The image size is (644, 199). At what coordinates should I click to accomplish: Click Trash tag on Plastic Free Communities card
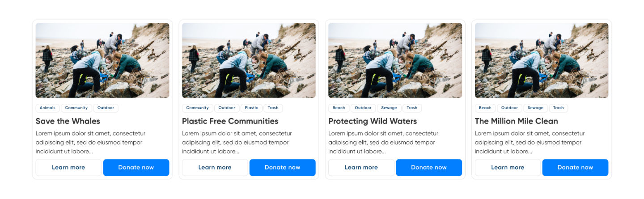[273, 108]
